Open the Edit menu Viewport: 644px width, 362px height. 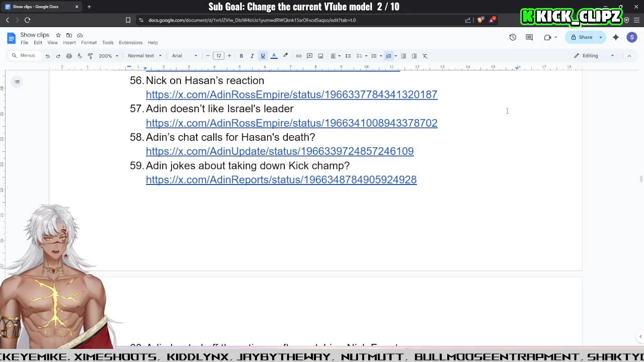[x=38, y=43]
